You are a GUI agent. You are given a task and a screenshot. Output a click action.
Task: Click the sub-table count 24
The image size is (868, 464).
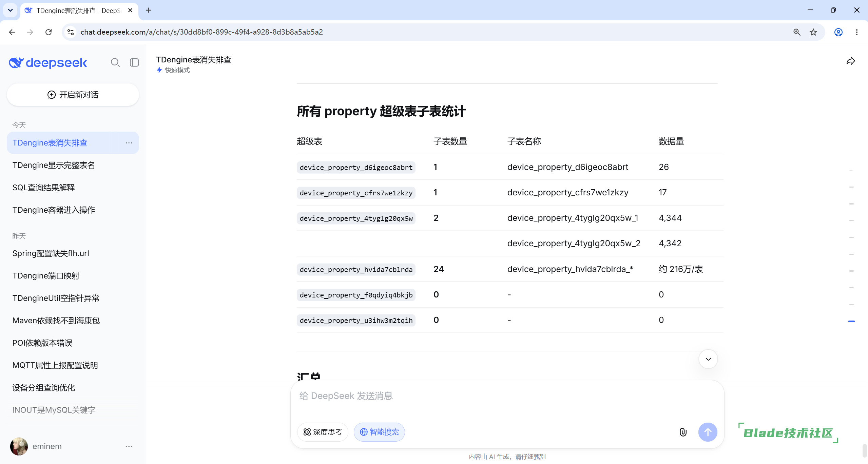(x=439, y=269)
